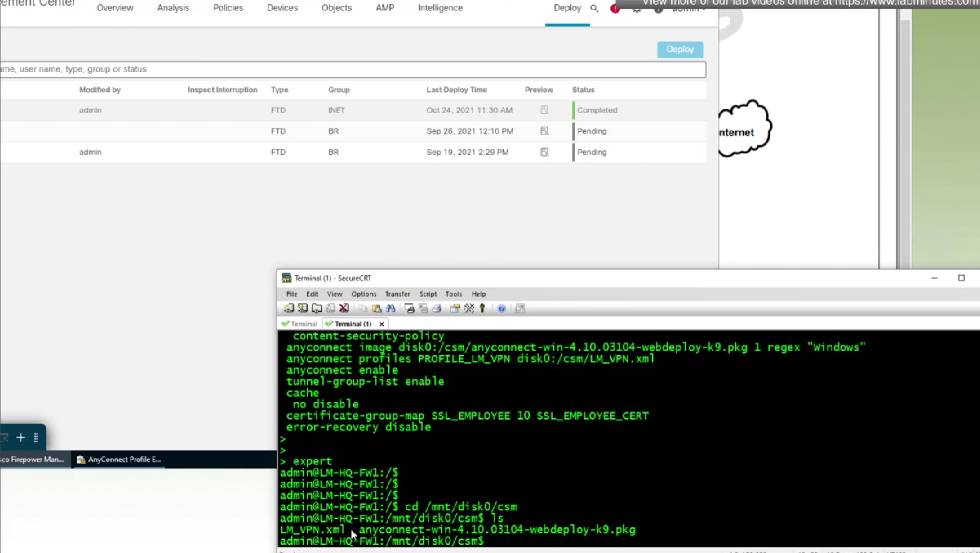Click the blue Help question-mark icon

tap(501, 308)
